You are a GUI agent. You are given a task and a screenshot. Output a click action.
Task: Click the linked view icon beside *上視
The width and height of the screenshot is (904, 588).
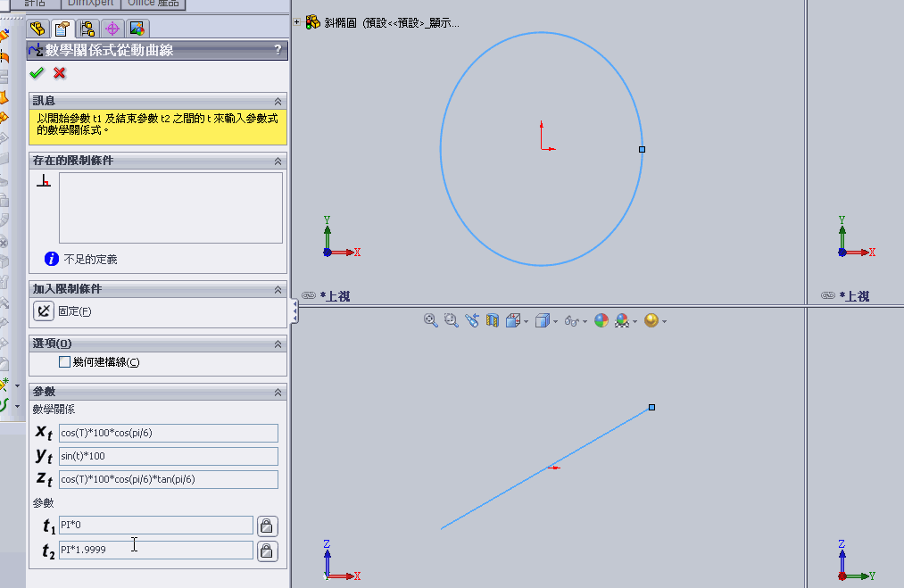point(309,295)
